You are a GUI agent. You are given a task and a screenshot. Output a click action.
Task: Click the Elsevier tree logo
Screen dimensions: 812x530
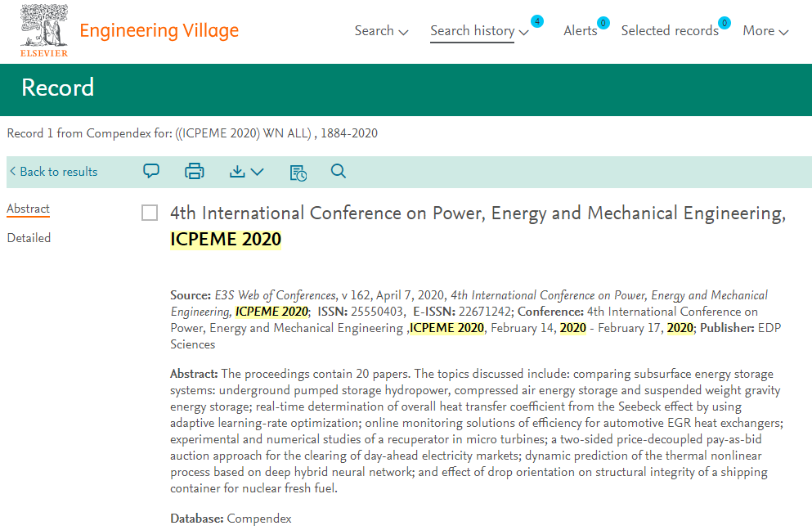pyautogui.click(x=44, y=30)
